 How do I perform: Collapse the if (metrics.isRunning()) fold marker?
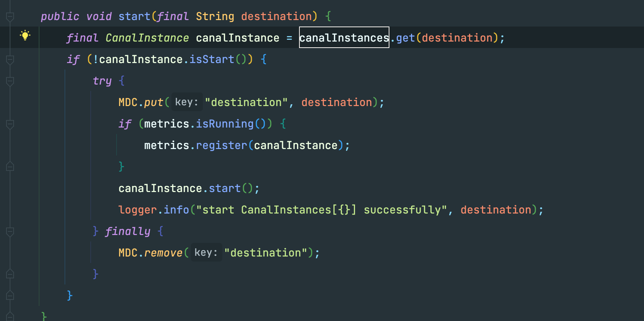10,124
